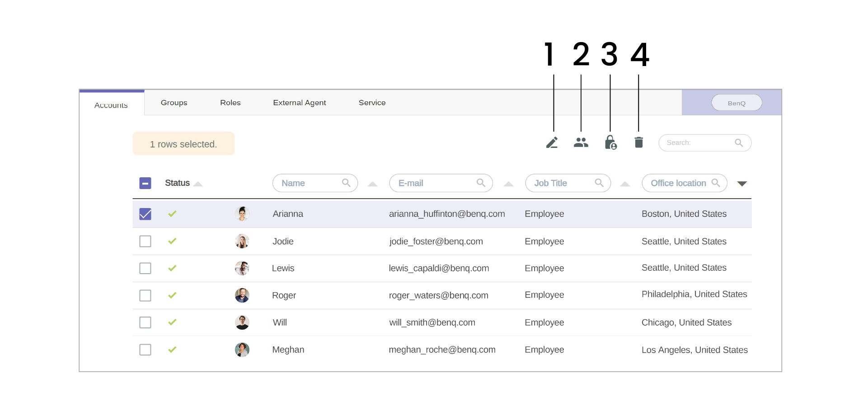Click the lock permissions icon
The width and height of the screenshot is (868, 417).
click(x=610, y=142)
